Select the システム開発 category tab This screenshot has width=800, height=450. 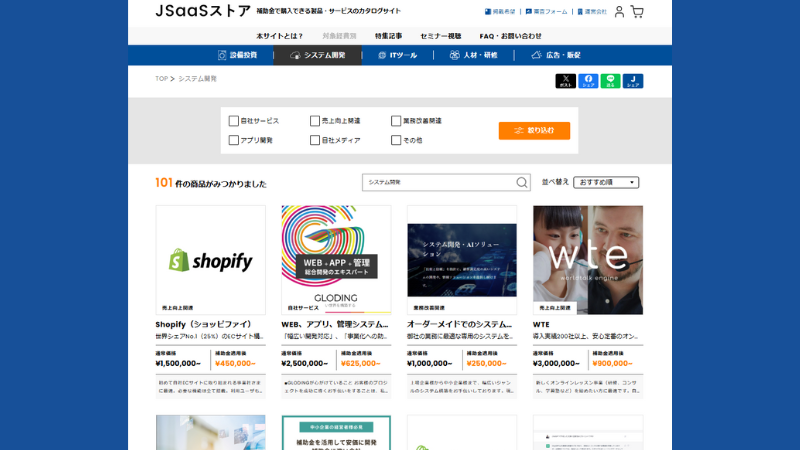point(317,55)
